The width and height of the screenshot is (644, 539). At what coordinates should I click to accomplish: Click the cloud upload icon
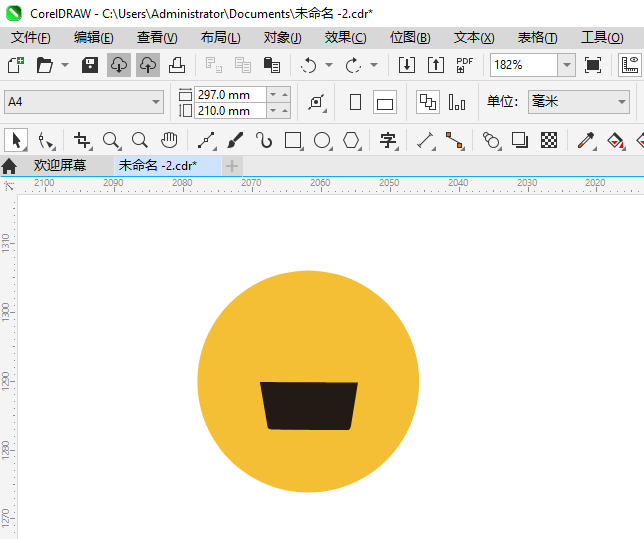click(x=148, y=65)
